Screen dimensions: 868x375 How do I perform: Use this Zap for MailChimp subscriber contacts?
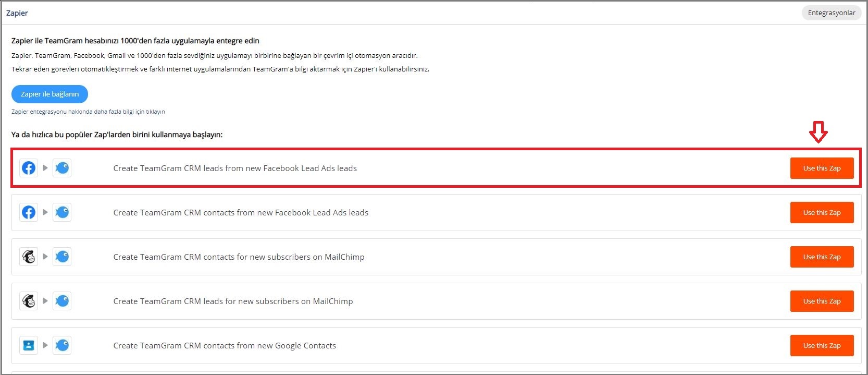pyautogui.click(x=822, y=257)
